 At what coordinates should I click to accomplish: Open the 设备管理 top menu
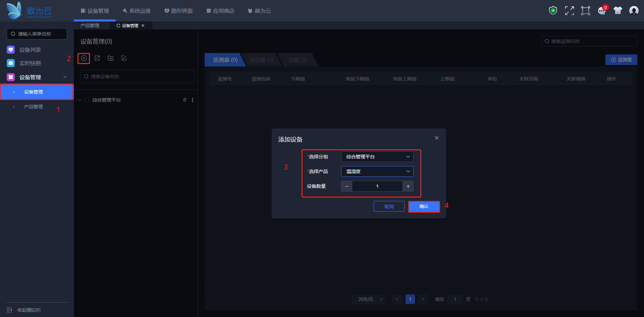coord(95,11)
